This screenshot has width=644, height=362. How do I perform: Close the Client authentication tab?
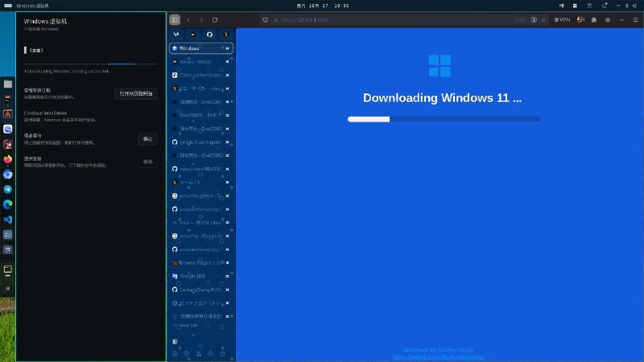click(x=227, y=75)
